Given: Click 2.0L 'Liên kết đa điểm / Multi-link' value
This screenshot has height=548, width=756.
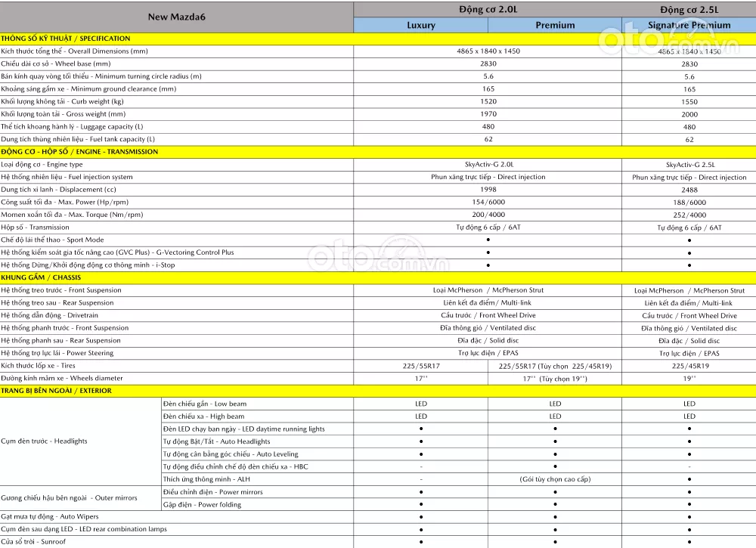Looking at the screenshot, I should click(x=488, y=302).
